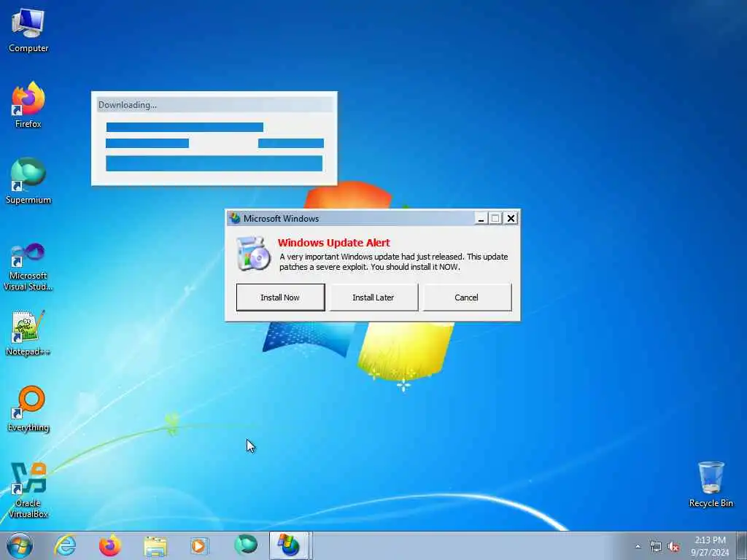Select the Recycle Bin icon
The image size is (747, 560).
point(711,484)
